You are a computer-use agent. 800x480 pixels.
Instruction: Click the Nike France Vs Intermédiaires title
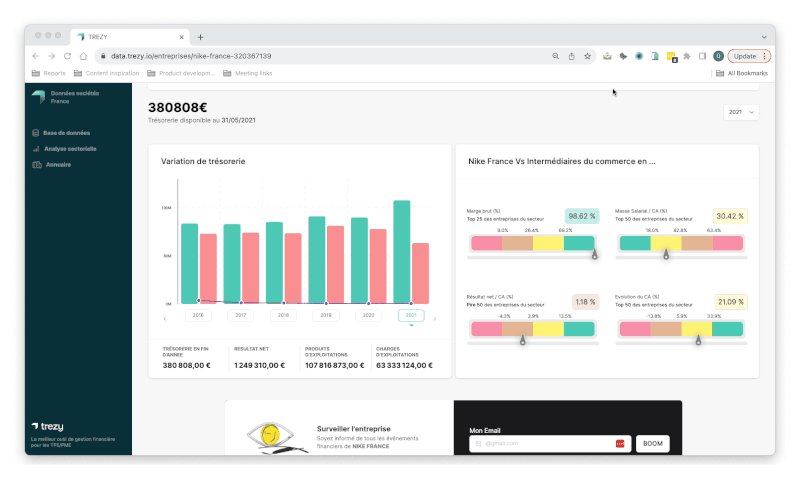tap(562, 161)
